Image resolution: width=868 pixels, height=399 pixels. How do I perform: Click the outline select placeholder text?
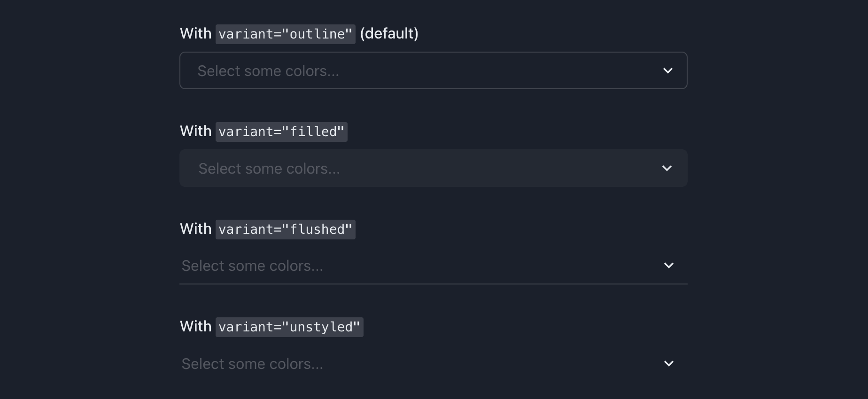click(269, 70)
